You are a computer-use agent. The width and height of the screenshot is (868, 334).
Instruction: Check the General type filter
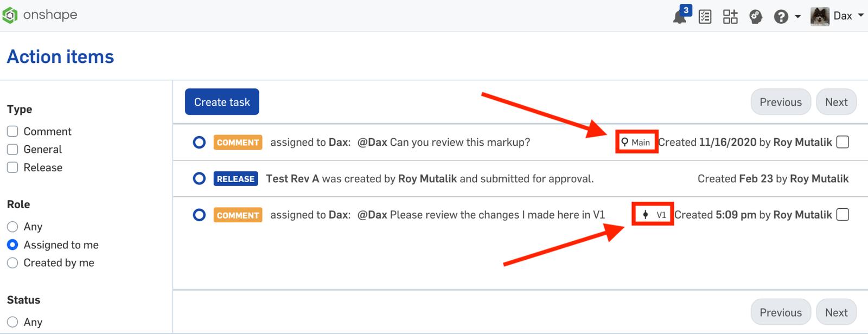click(x=12, y=149)
